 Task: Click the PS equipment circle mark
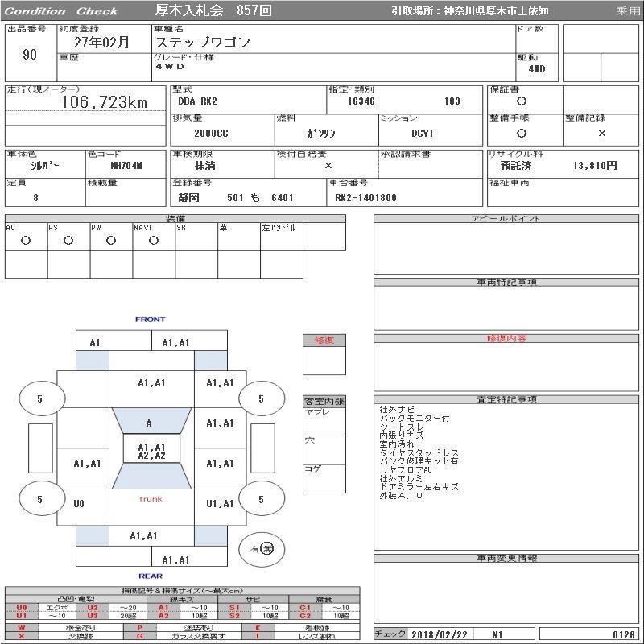[x=68, y=241]
